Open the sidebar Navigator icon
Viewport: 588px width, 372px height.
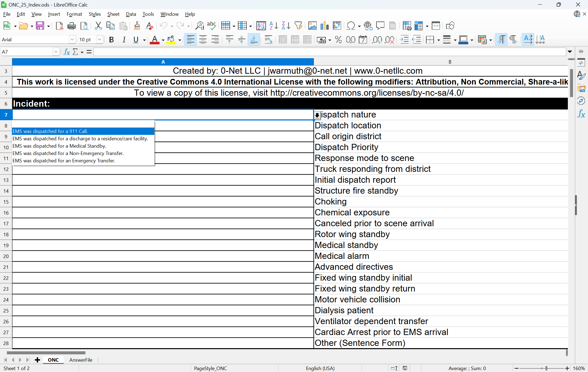(581, 101)
